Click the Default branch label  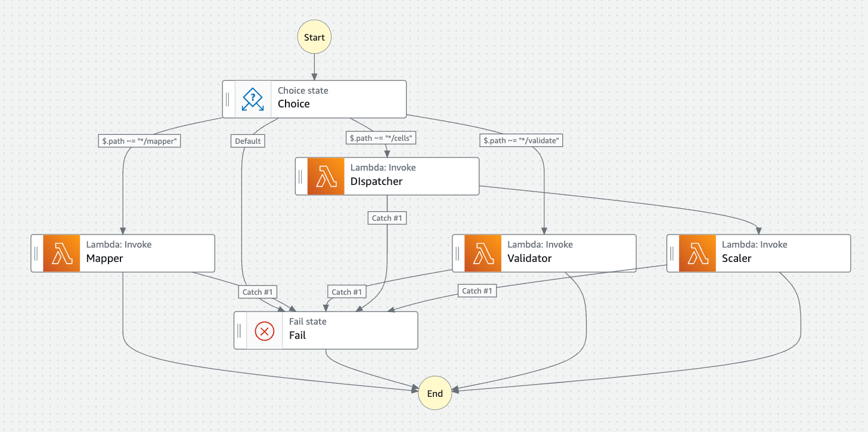coord(247,141)
